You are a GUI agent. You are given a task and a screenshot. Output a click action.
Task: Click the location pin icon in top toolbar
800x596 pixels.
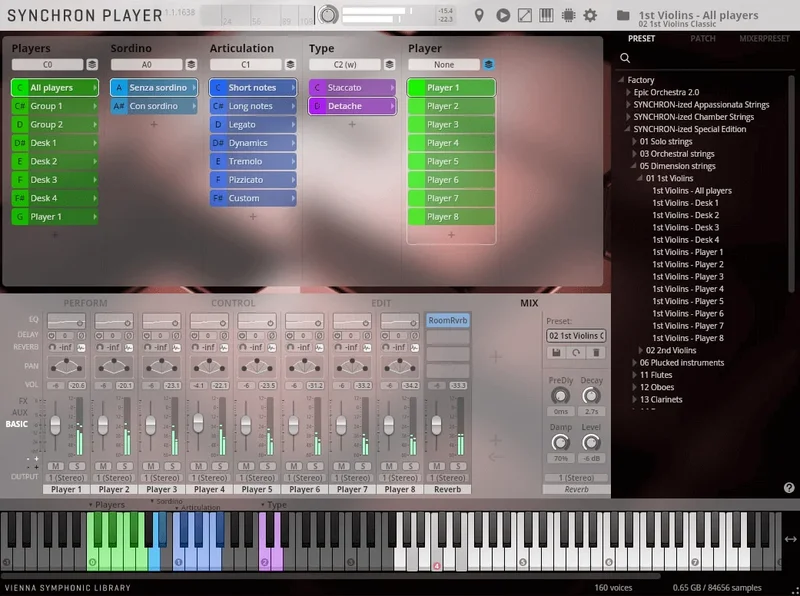(479, 15)
